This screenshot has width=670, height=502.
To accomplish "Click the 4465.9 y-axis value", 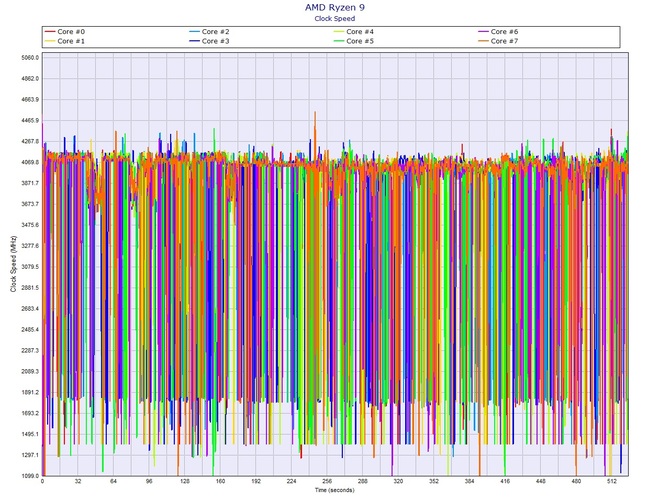I will (30, 120).
